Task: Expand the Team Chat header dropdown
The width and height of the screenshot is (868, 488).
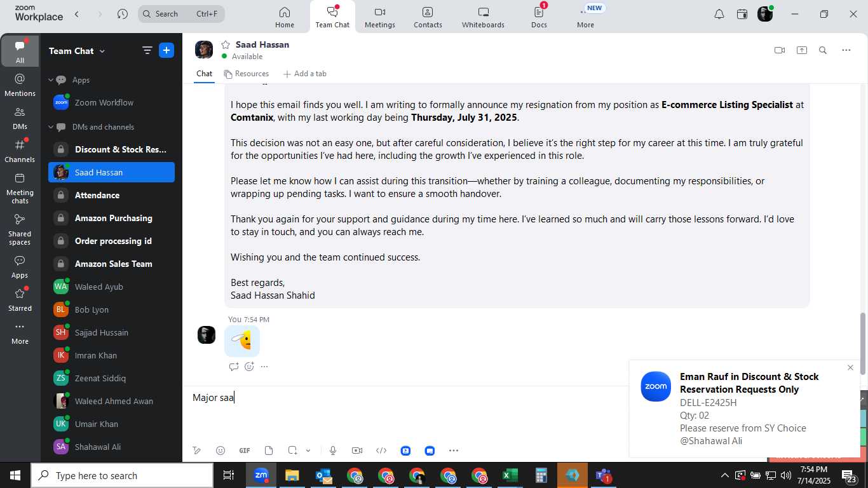Action: [x=102, y=51]
